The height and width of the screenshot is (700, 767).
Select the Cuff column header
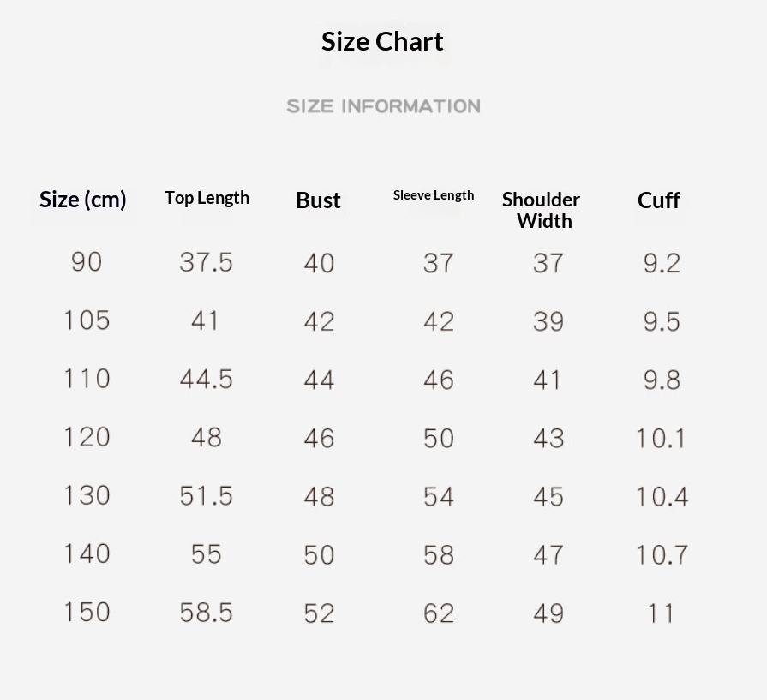pos(658,200)
